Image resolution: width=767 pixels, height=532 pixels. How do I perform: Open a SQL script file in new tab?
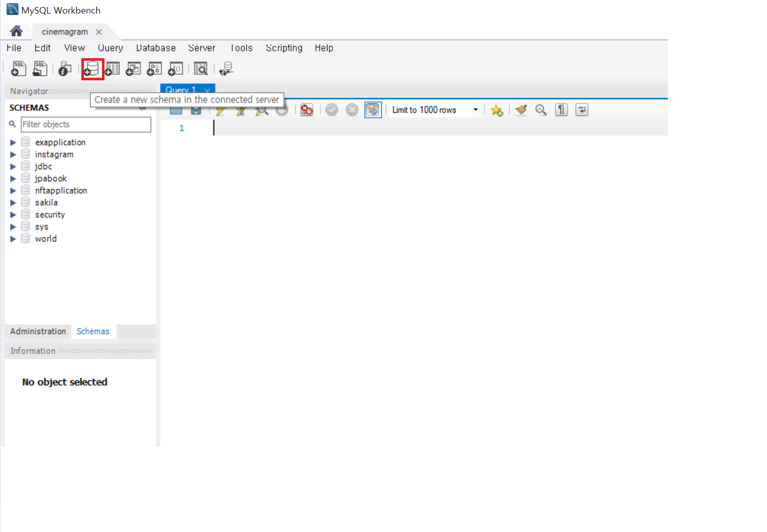click(x=40, y=69)
